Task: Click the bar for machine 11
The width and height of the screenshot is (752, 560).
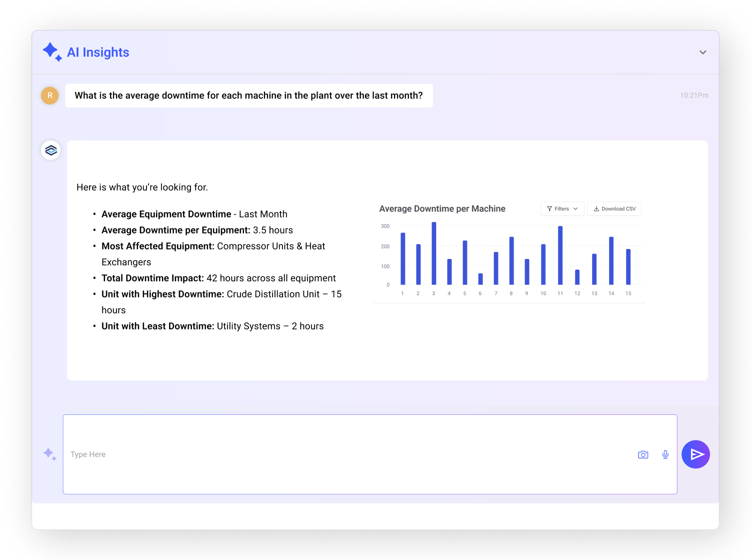Action: click(x=560, y=255)
